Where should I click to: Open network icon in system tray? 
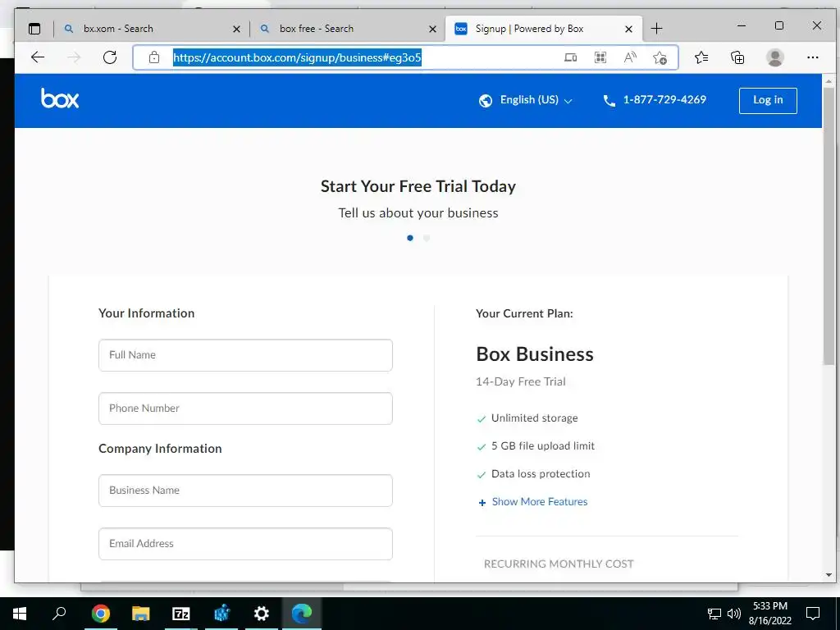coord(714,614)
